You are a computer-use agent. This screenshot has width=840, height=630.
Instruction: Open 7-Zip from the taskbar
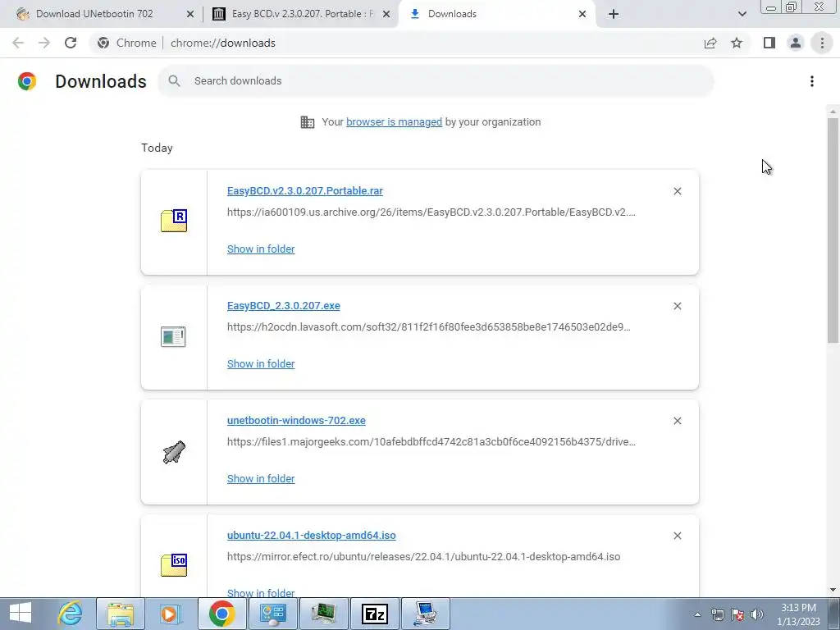pyautogui.click(x=375, y=614)
